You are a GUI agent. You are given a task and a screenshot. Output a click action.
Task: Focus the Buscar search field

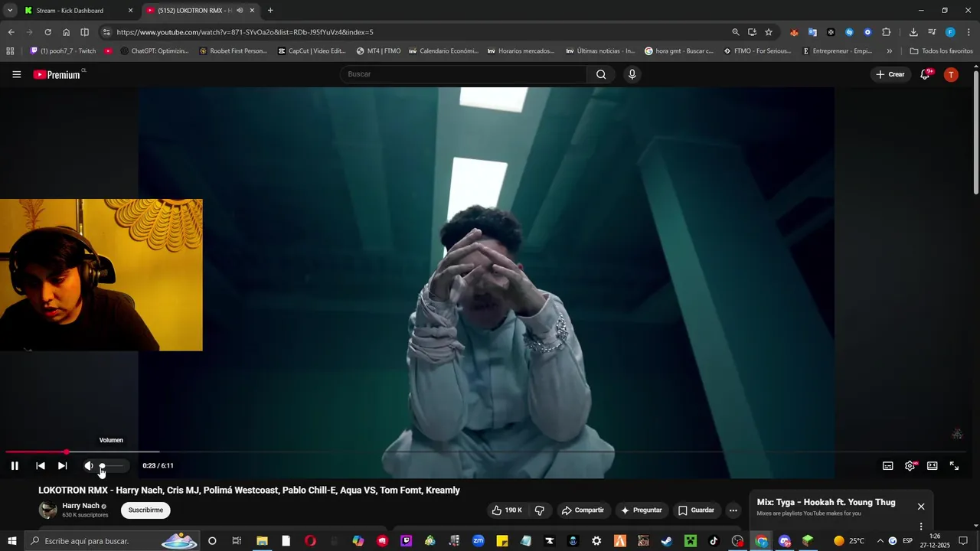[463, 74]
